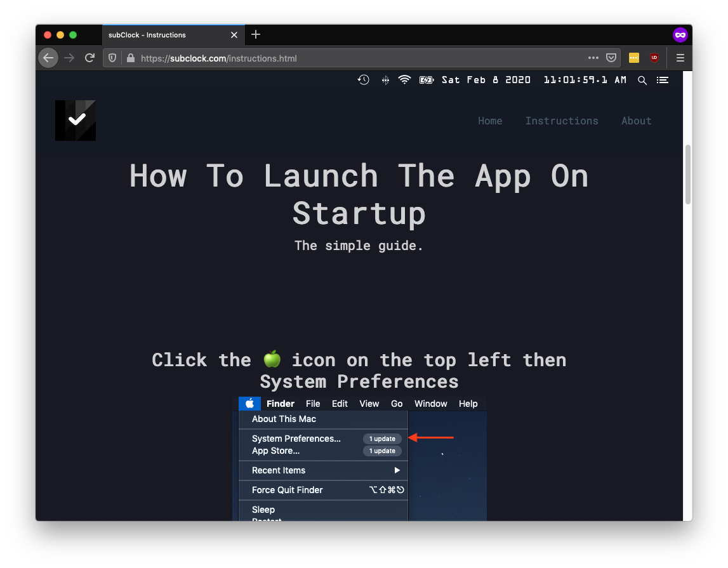Click the purple private browsing mask icon
The image size is (728, 568).
[x=680, y=35]
